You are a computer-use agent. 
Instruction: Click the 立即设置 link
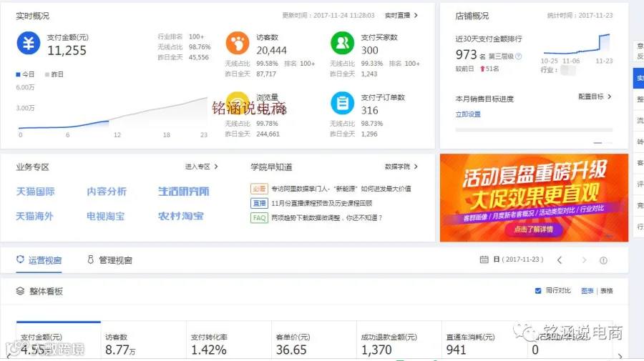[x=468, y=114]
